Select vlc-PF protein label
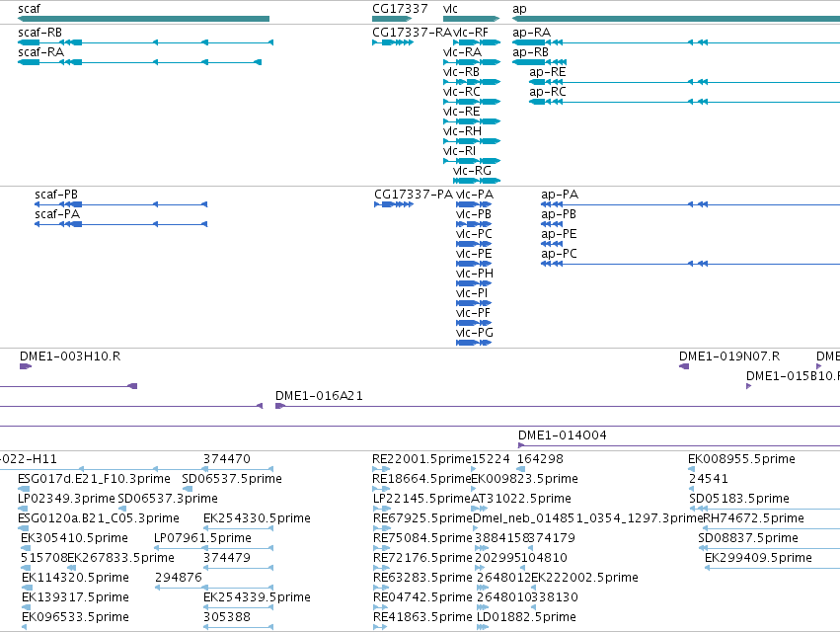Screen dimensions: 840x632 [473, 313]
